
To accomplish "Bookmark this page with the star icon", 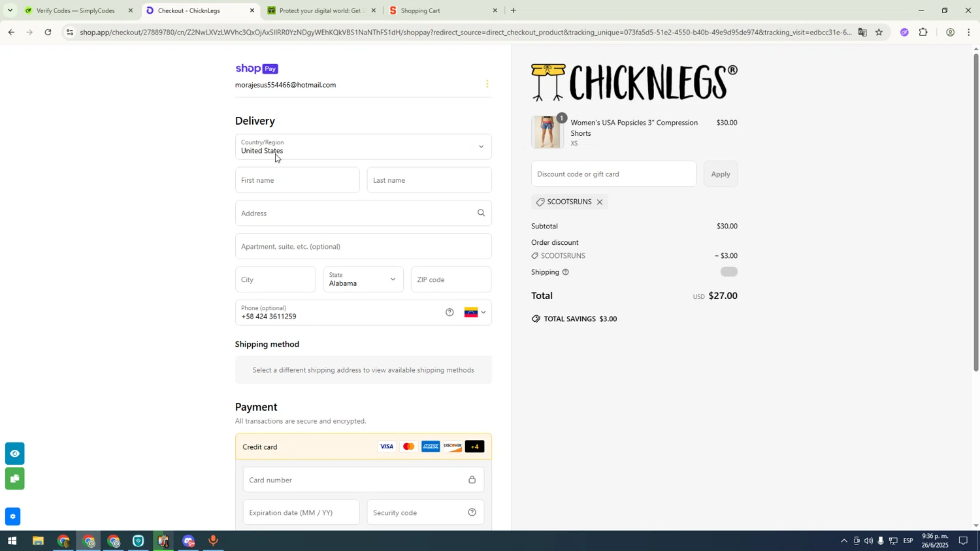I will pyautogui.click(x=879, y=32).
